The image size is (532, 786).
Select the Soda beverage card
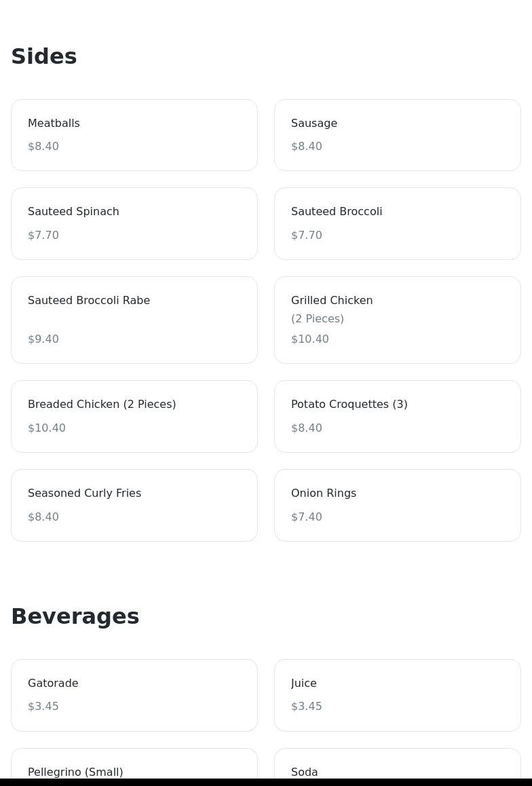pyautogui.click(x=397, y=767)
